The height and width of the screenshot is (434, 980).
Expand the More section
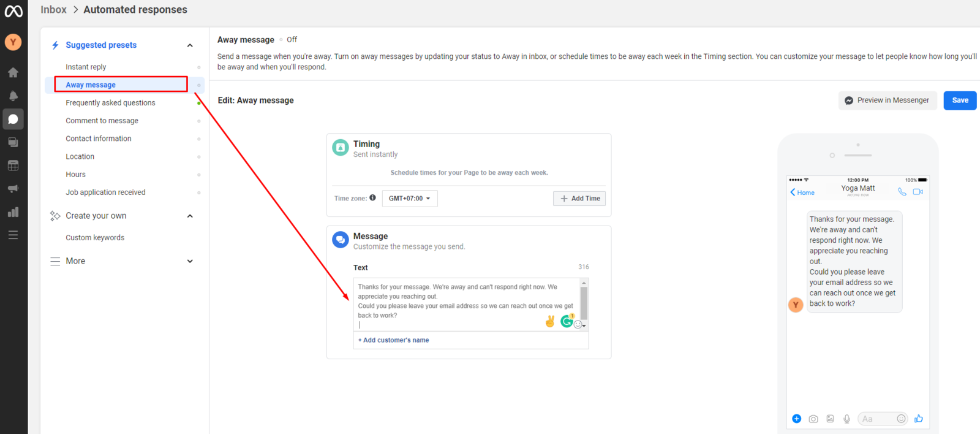pyautogui.click(x=190, y=261)
